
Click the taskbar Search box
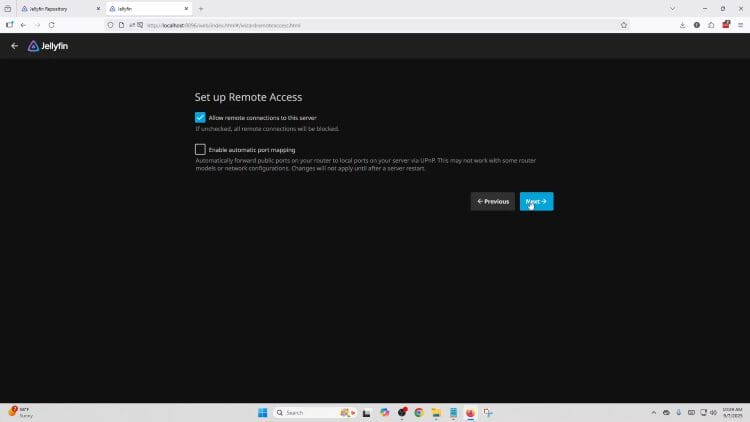(x=303, y=412)
